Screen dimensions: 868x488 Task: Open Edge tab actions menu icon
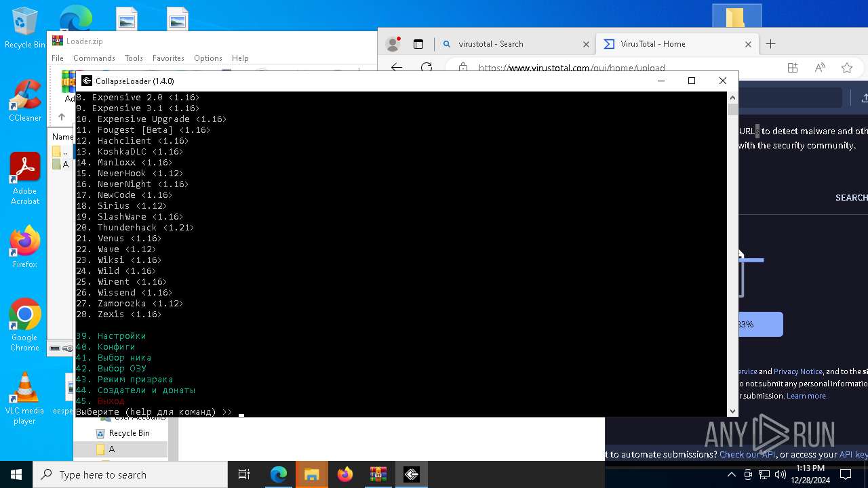(x=418, y=44)
